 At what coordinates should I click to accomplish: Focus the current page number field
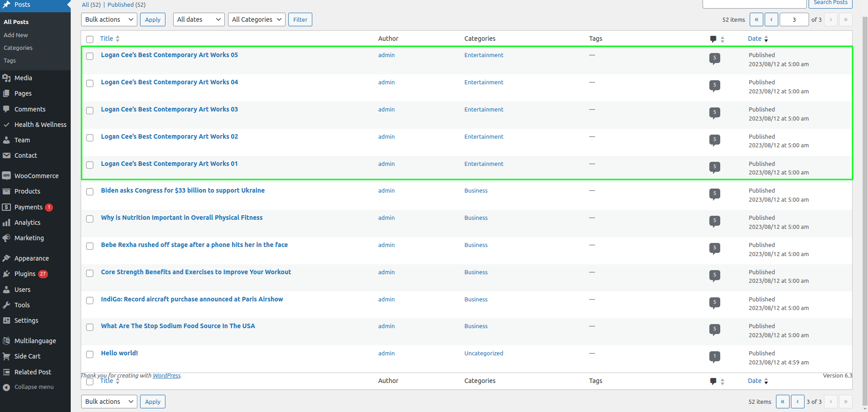coord(794,19)
